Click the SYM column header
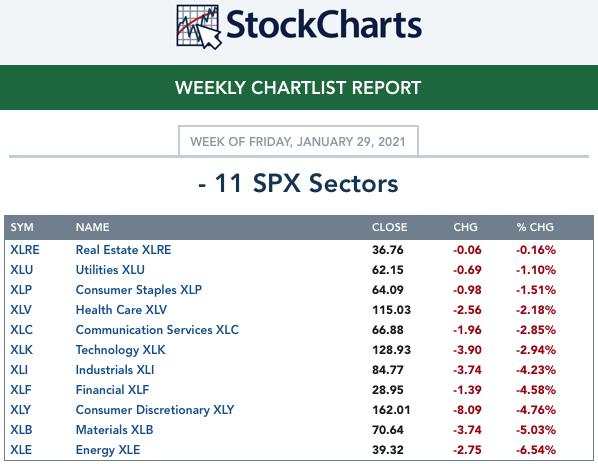Viewport: 598px width, 464px height. tap(22, 227)
